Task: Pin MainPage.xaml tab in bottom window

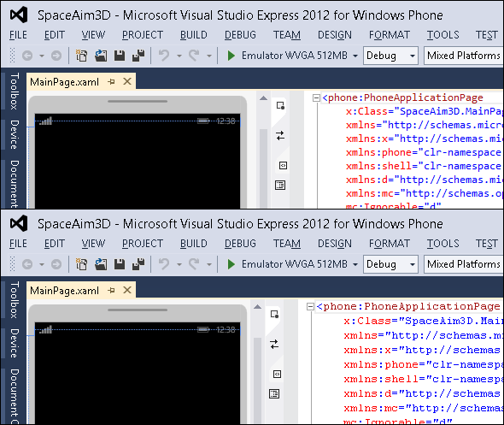Action: 112,290
